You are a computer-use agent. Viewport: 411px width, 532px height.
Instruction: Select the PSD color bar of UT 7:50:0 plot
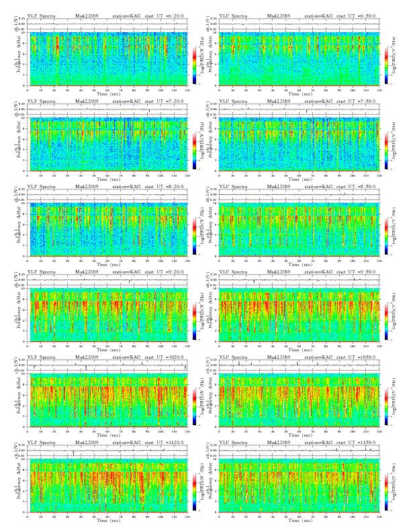[387, 151]
